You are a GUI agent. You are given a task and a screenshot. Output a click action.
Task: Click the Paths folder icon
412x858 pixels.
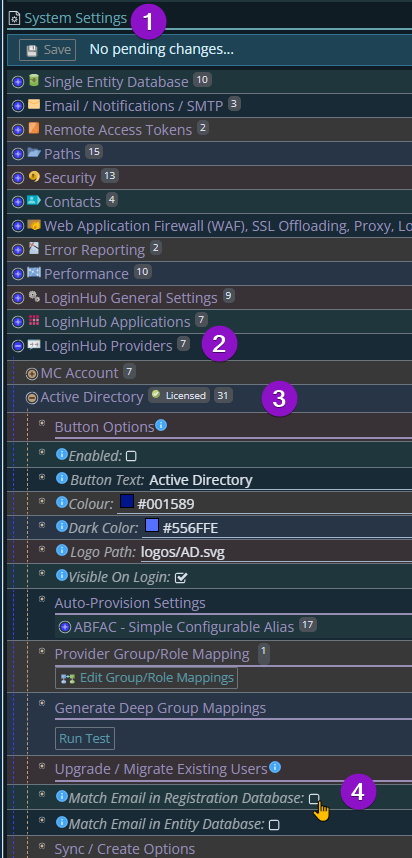(34, 153)
